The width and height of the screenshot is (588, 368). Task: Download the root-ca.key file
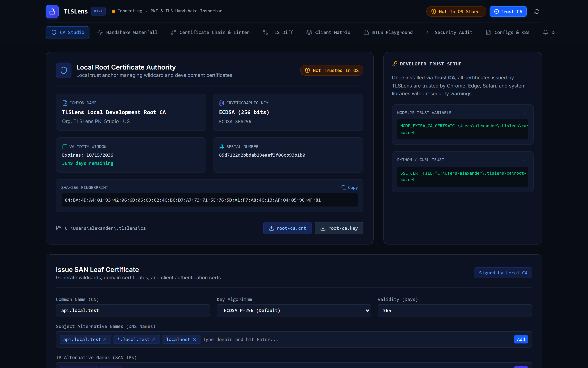click(x=339, y=228)
